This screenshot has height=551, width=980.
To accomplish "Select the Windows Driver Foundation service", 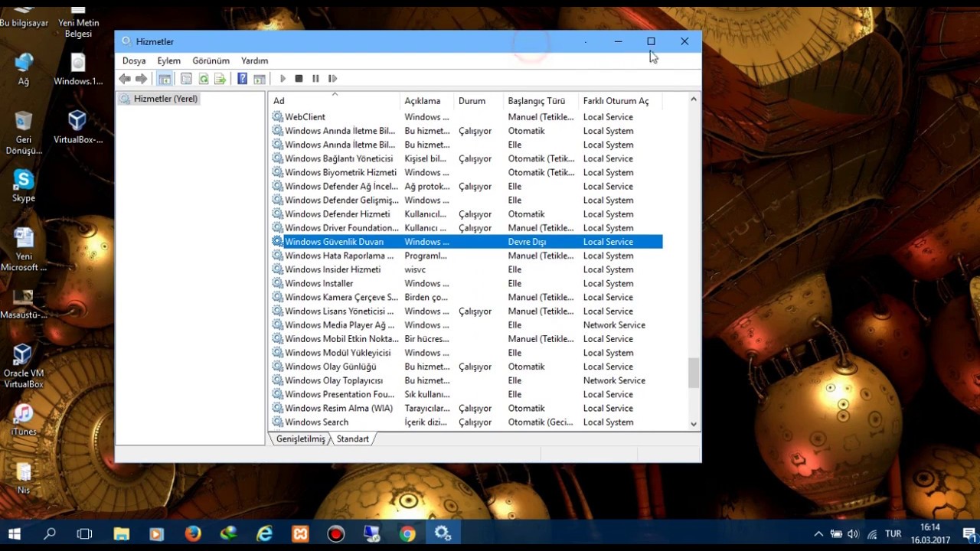I will click(x=466, y=228).
